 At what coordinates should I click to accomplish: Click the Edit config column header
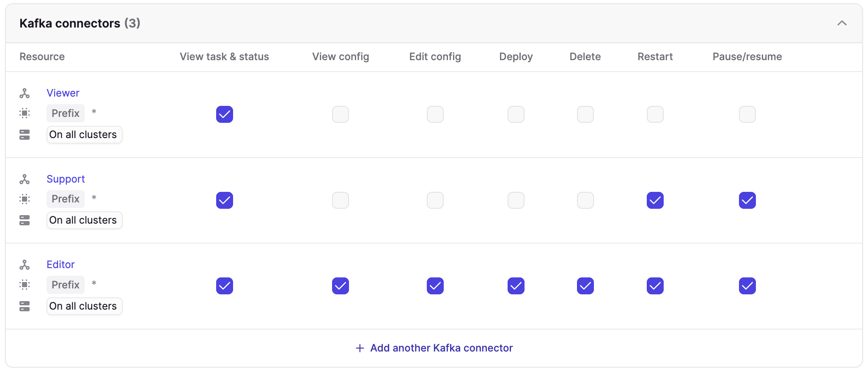[435, 57]
